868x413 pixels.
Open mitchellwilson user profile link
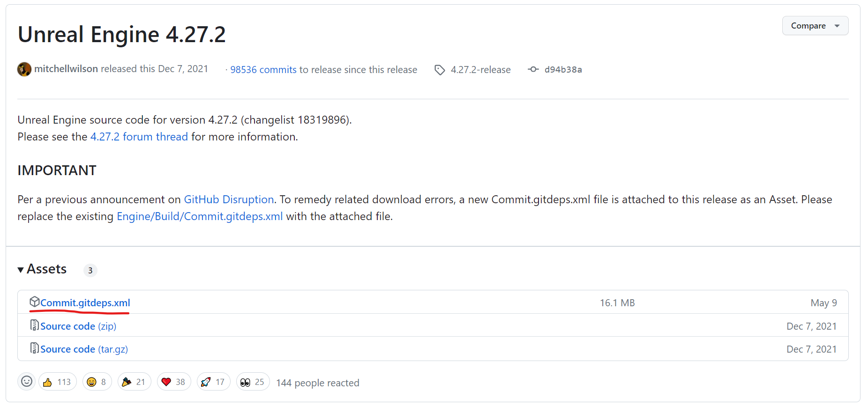tap(66, 69)
